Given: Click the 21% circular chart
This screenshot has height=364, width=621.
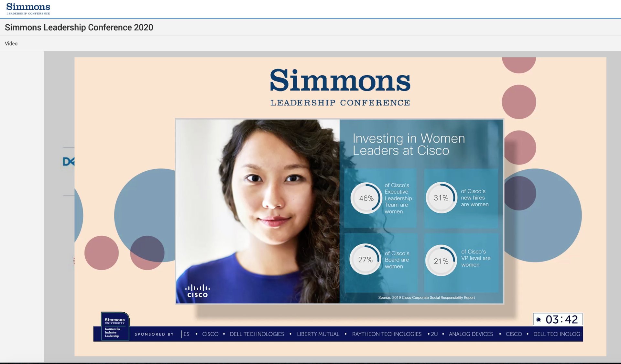Looking at the screenshot, I should pyautogui.click(x=441, y=261).
